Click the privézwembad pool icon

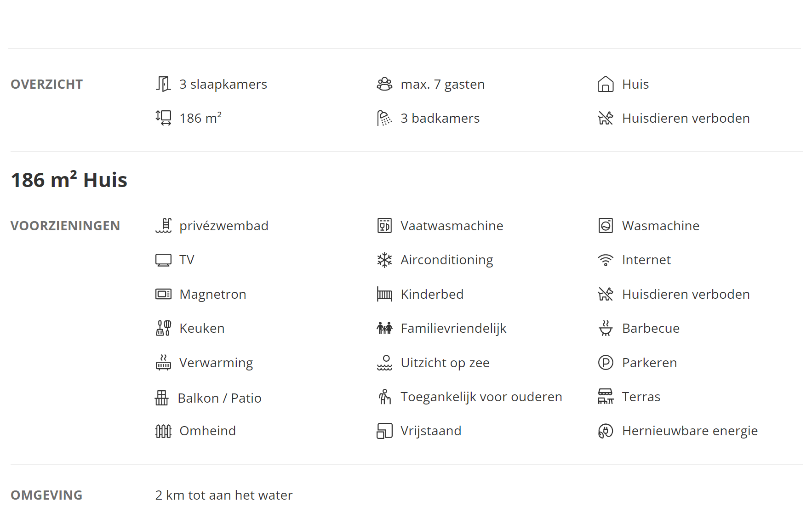pyautogui.click(x=163, y=226)
